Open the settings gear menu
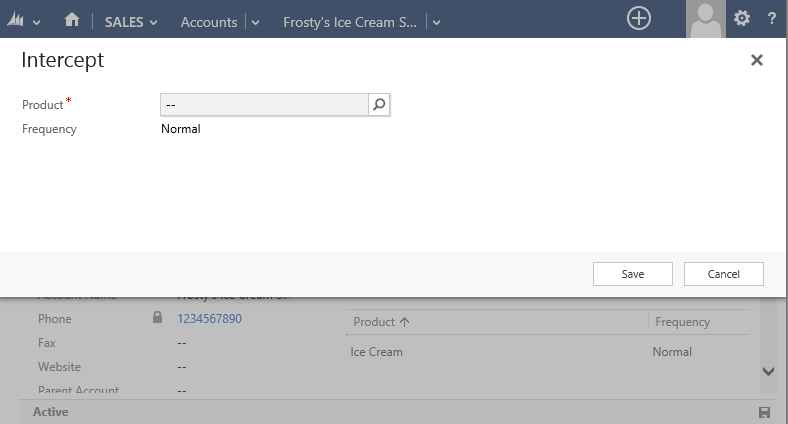788x424 pixels. point(742,19)
